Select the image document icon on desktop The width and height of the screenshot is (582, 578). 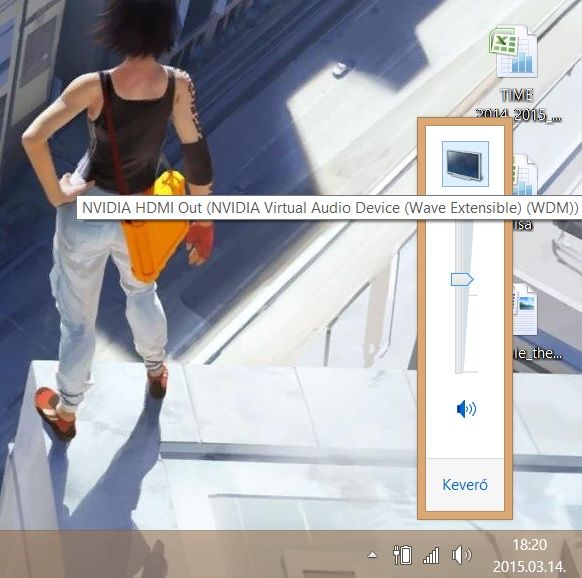tap(525, 309)
